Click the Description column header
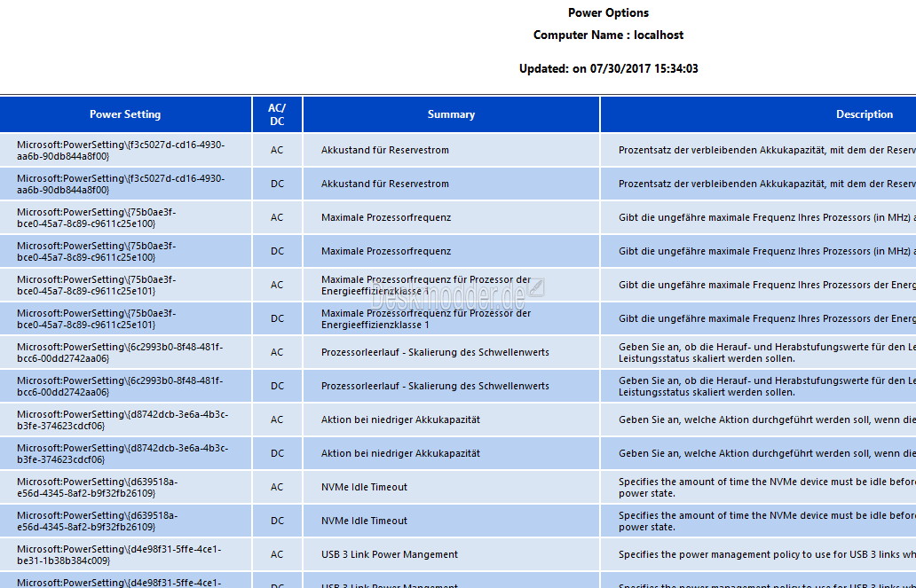 point(758,114)
